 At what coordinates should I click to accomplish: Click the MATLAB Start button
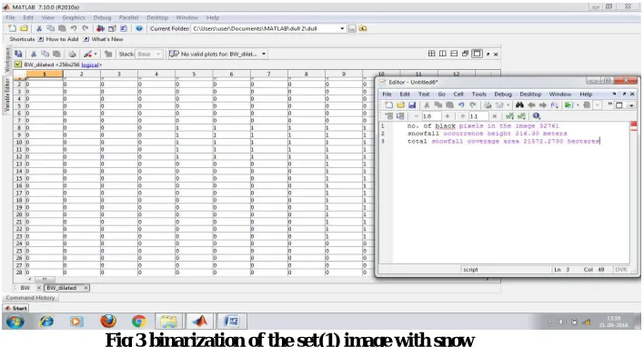pos(16,308)
